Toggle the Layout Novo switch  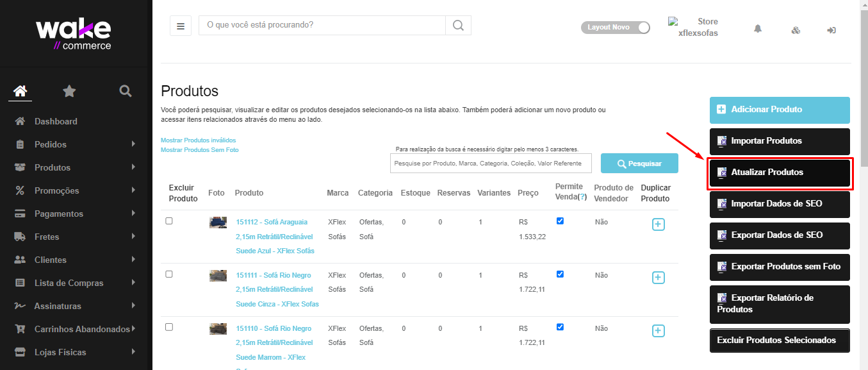(x=615, y=28)
